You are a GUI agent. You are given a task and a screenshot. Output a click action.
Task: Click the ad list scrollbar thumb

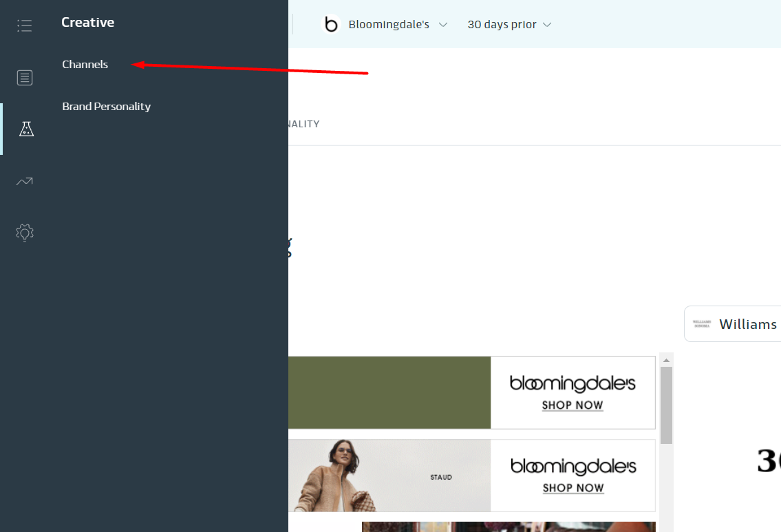pyautogui.click(x=667, y=405)
